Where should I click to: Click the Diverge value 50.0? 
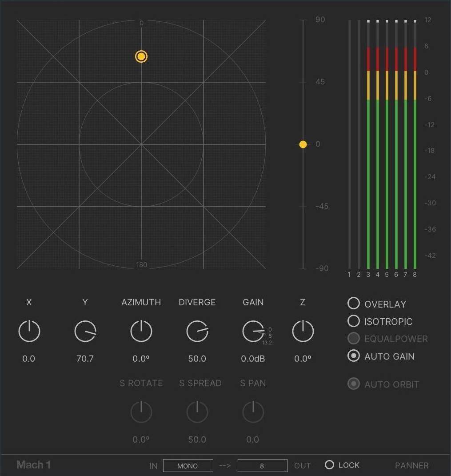197,359
